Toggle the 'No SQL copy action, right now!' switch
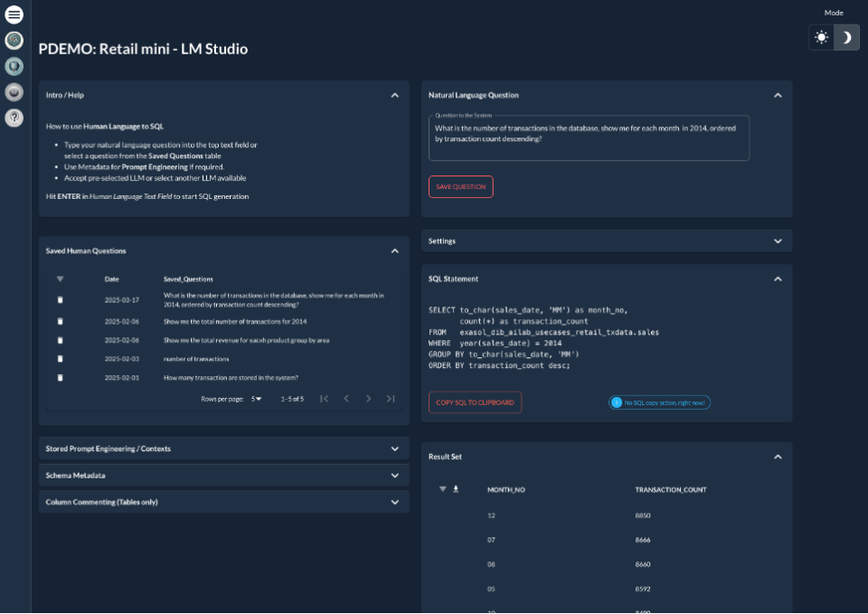The width and height of the screenshot is (868, 614). click(618, 401)
